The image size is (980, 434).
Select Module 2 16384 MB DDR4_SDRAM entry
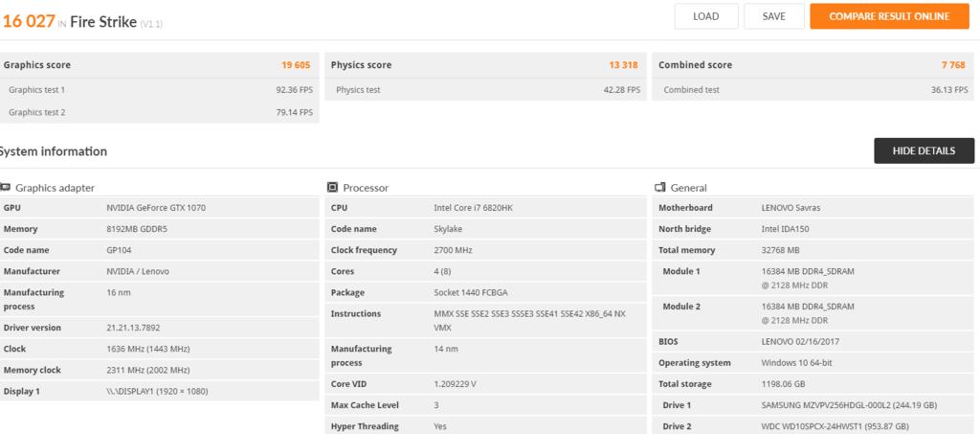(808, 313)
